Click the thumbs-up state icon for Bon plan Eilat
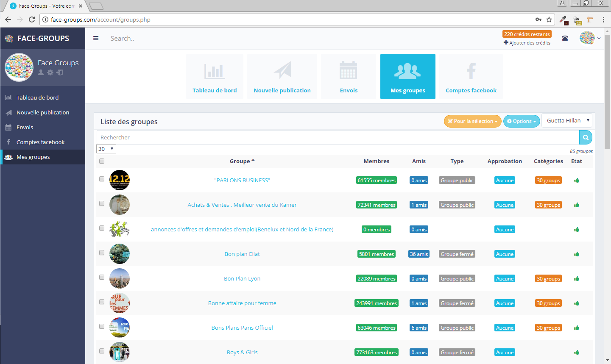 (577, 254)
